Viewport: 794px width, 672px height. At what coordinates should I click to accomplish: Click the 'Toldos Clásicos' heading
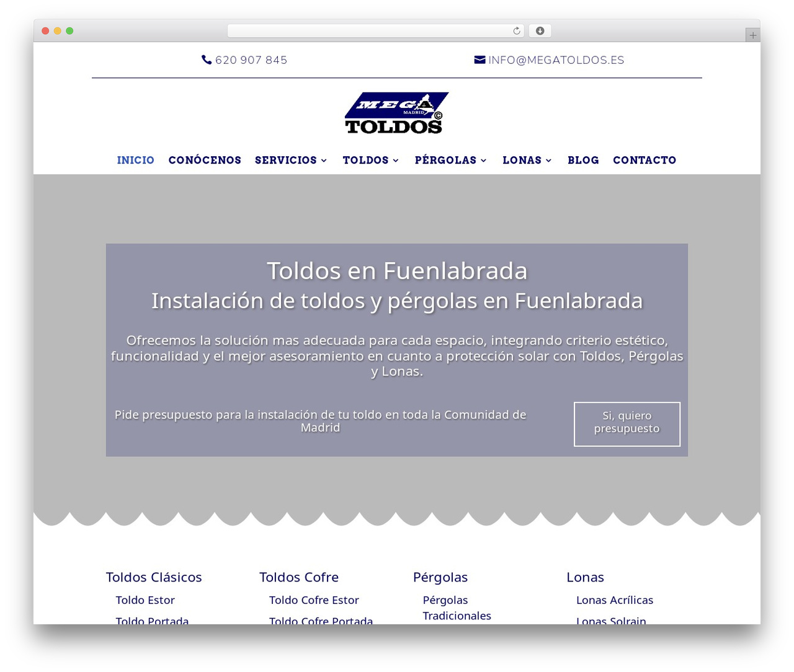point(154,577)
